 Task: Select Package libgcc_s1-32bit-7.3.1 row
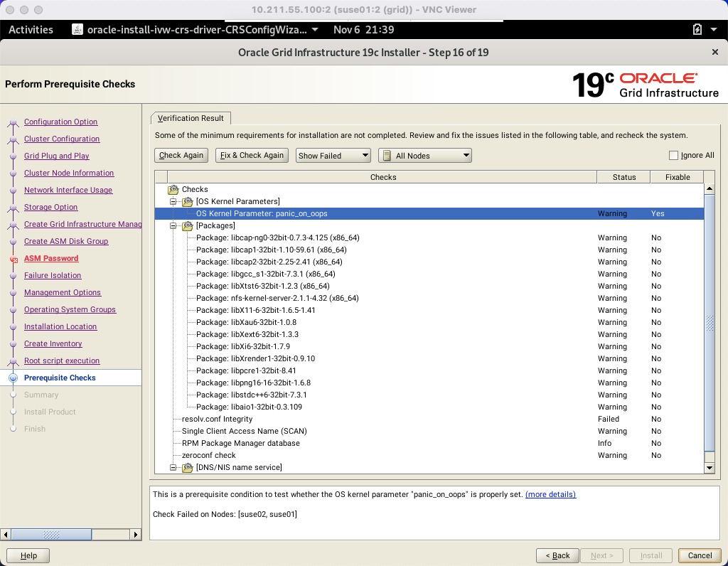point(429,274)
